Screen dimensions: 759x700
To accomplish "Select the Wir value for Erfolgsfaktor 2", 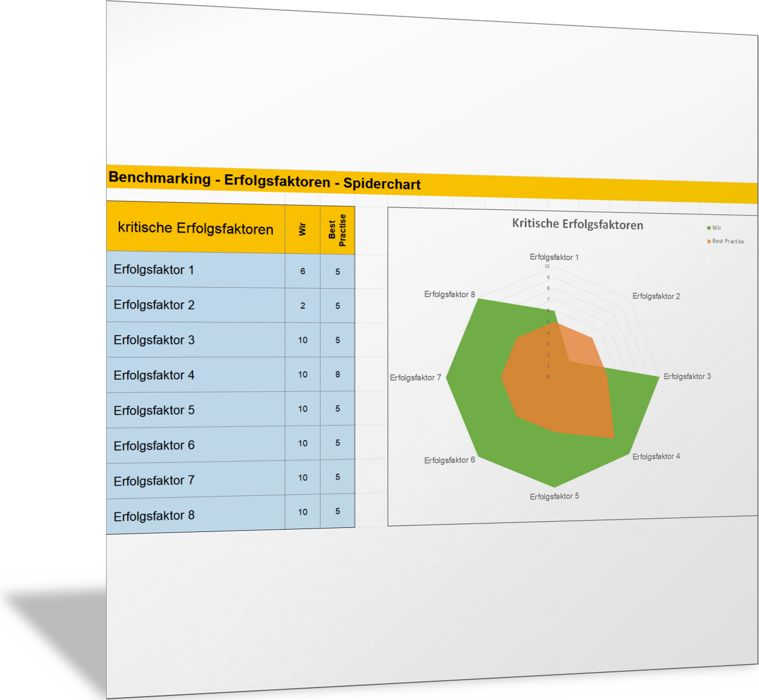I will tap(302, 306).
